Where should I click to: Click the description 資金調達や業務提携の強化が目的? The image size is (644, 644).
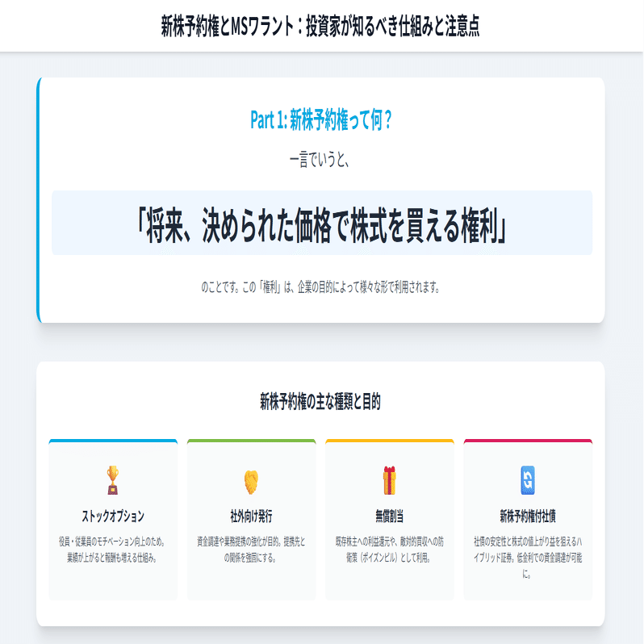click(251, 550)
